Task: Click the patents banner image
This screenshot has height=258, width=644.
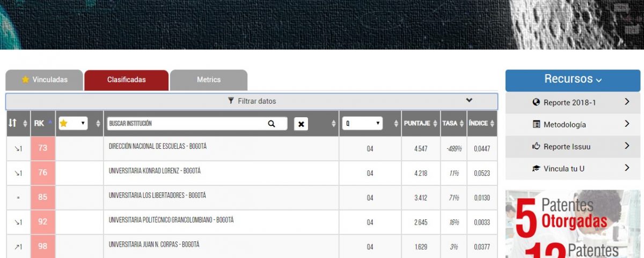Action: (x=573, y=224)
